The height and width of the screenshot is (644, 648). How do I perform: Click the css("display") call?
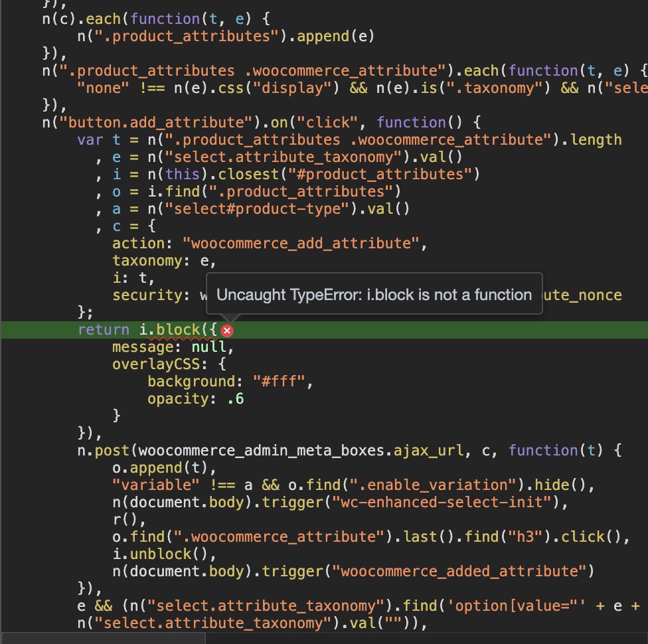point(279,88)
